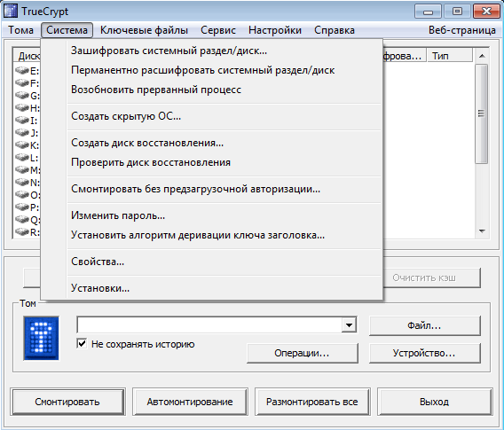Click the Выход button
This screenshot has height=430, width=504.
pyautogui.click(x=435, y=402)
